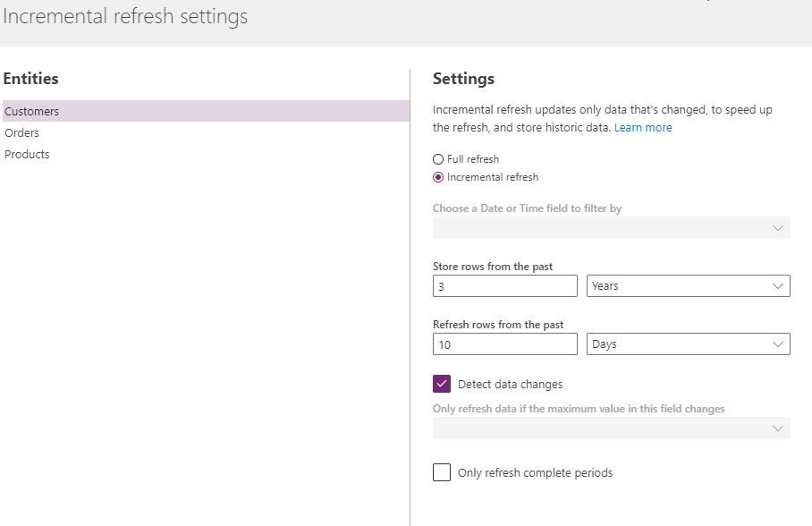Expand the Years dropdown chevron
The height and width of the screenshot is (526, 812).
coord(778,285)
